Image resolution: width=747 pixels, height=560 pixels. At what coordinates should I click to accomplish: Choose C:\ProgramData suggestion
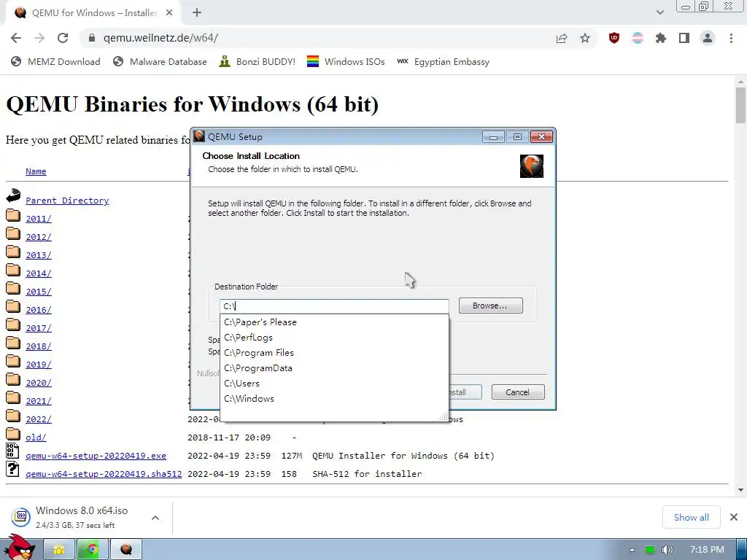tap(334, 368)
